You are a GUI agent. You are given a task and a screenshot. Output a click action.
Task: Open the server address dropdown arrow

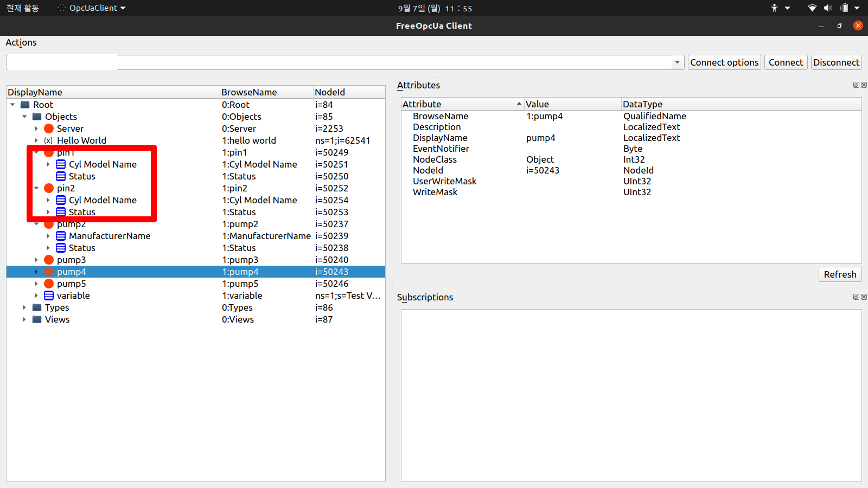[677, 62]
